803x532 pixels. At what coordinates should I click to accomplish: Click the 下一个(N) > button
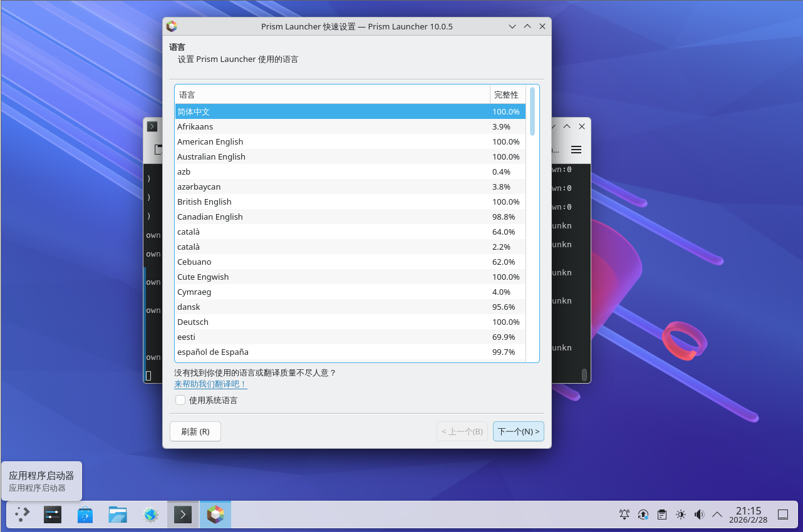coord(519,431)
